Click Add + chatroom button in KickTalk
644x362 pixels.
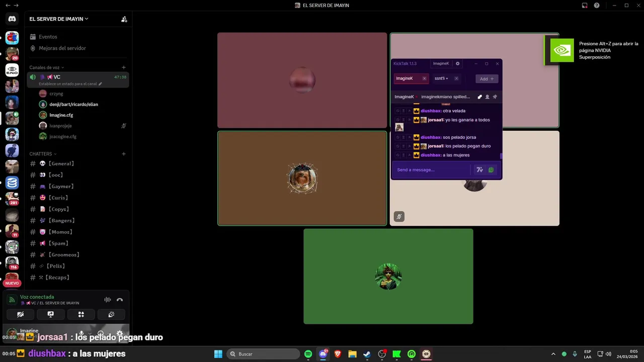pos(487,79)
